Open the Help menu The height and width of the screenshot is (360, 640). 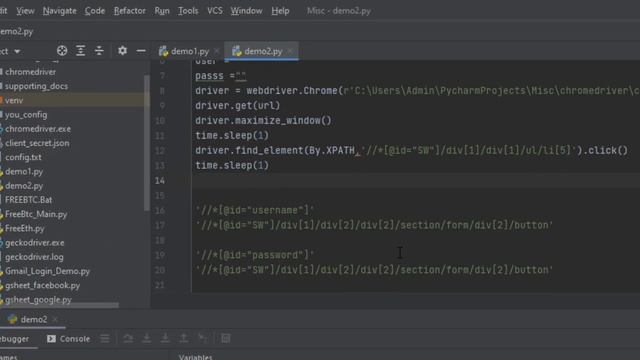280,11
